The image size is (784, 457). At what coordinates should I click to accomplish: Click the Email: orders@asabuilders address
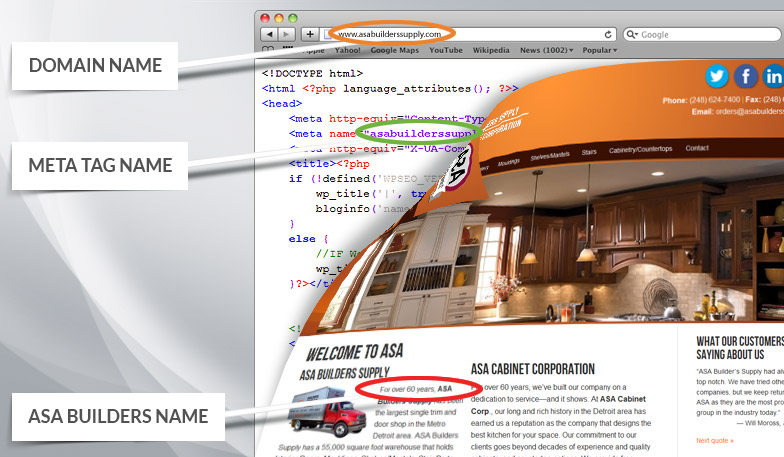pos(738,112)
